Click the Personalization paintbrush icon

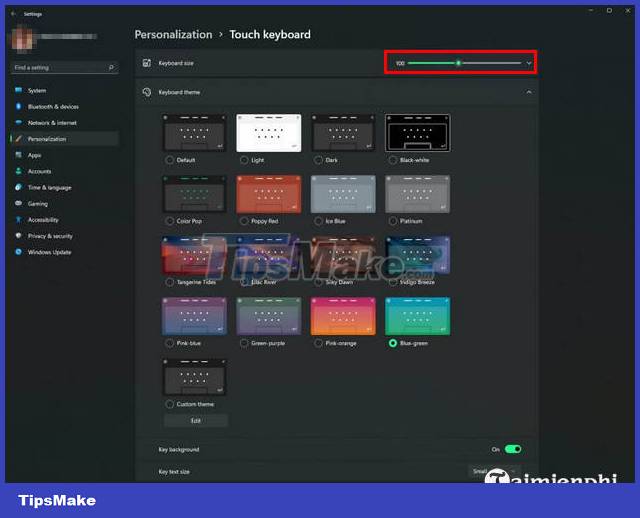(x=18, y=139)
